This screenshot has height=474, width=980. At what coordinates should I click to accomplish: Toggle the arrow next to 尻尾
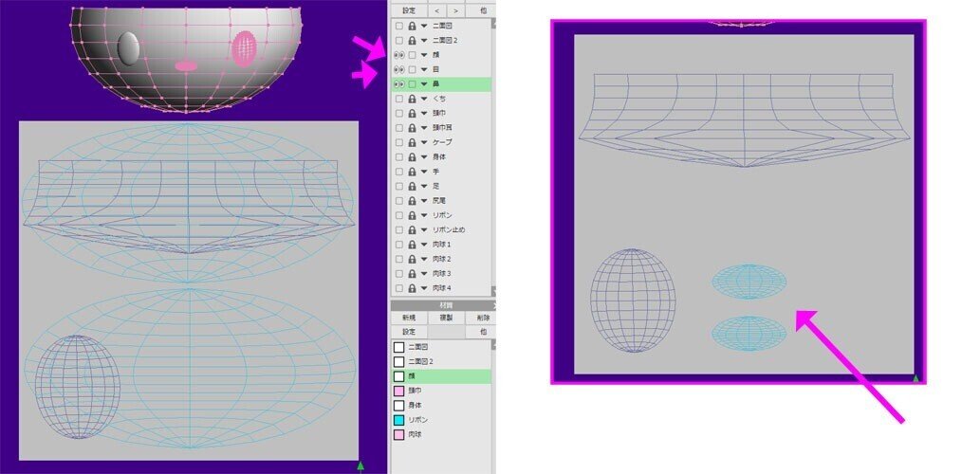(x=424, y=200)
